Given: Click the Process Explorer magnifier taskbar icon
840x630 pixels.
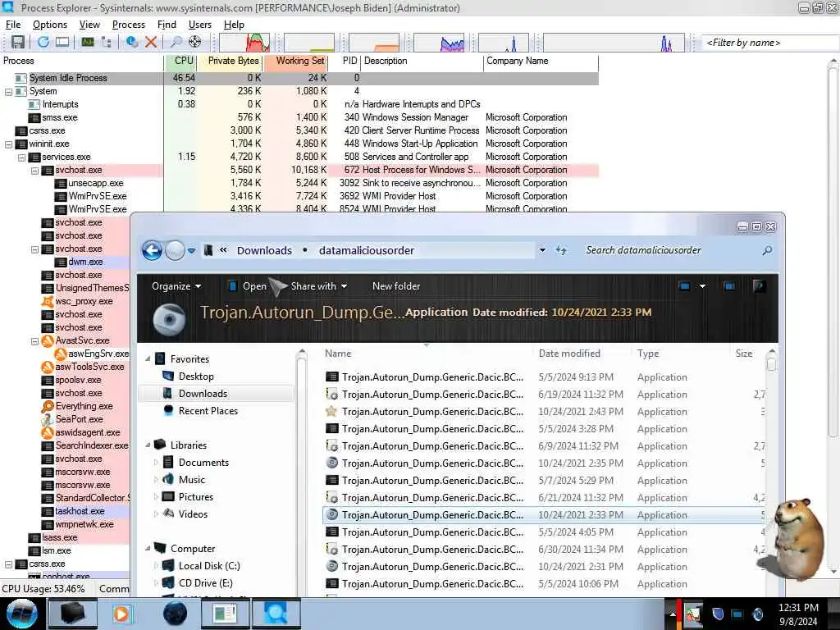Looking at the screenshot, I should coord(276,614).
